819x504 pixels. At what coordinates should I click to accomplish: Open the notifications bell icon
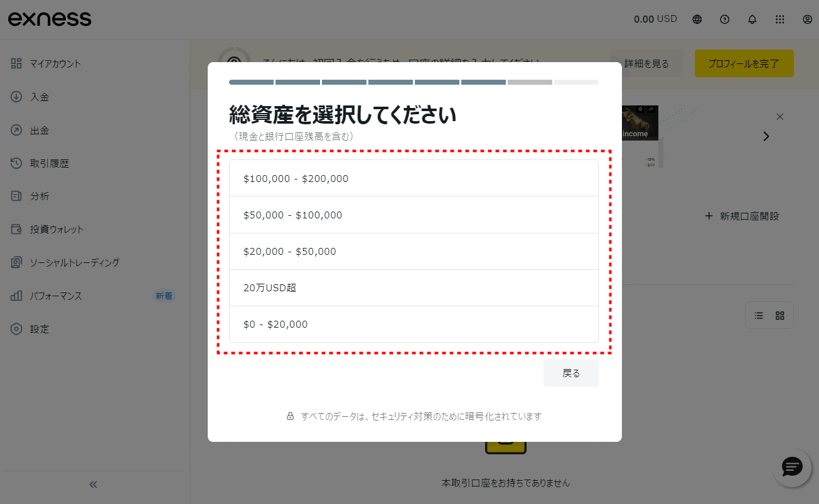(x=752, y=19)
